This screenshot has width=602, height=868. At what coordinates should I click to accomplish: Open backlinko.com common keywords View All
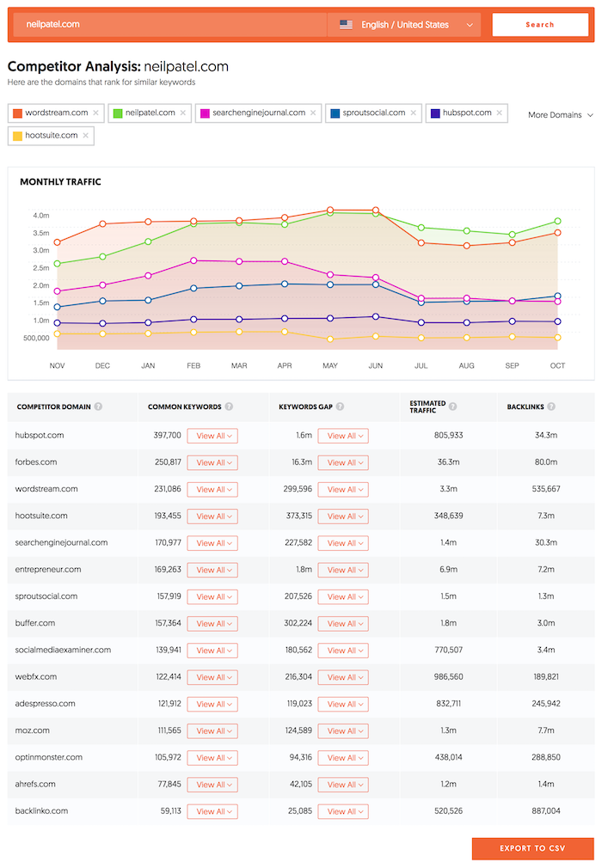click(x=212, y=811)
